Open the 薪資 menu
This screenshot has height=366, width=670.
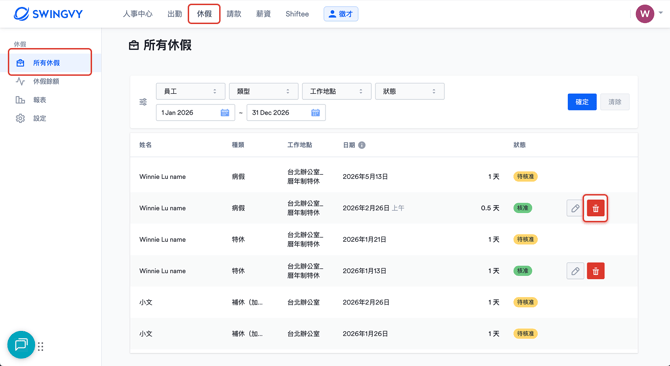(x=263, y=14)
